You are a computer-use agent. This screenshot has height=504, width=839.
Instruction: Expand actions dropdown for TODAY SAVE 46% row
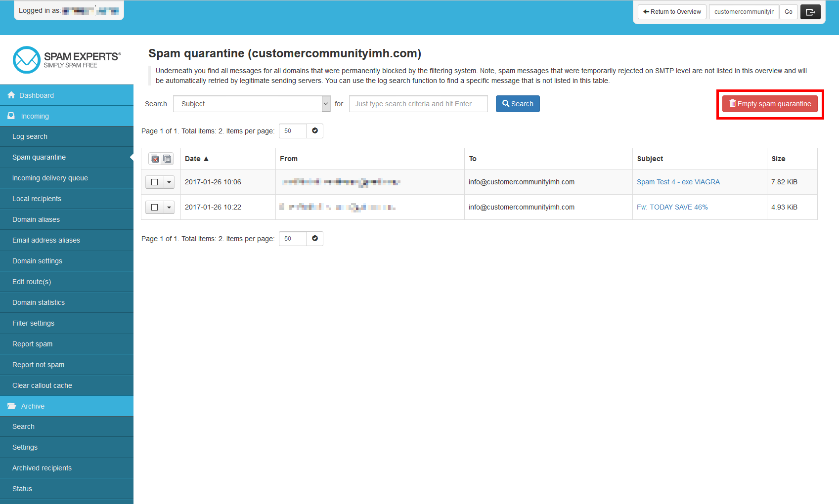[169, 208]
